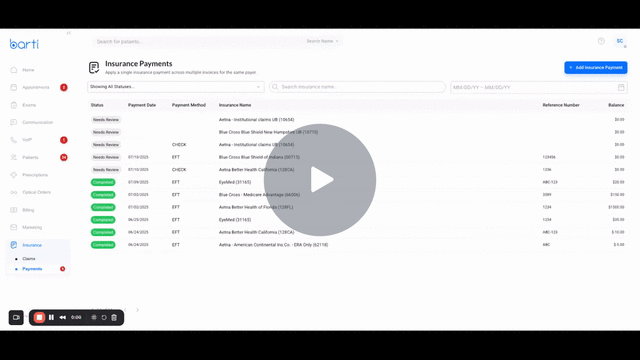Viewport: 640px width, 360px height.
Task: Go to Patients section
Action: pos(30,158)
